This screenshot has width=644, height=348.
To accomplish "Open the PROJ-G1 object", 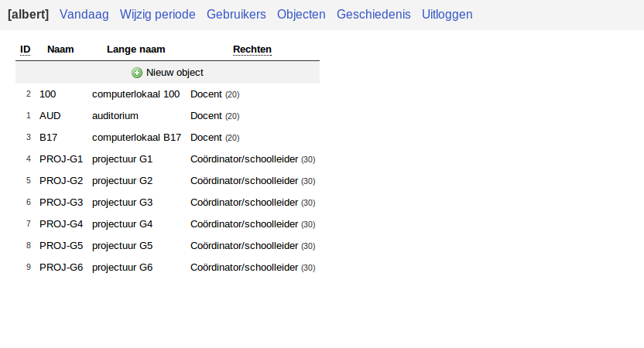I will (60, 159).
